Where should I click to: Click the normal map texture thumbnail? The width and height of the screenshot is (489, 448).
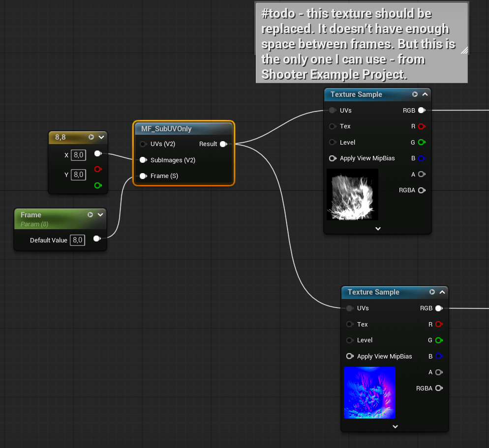pos(369,392)
